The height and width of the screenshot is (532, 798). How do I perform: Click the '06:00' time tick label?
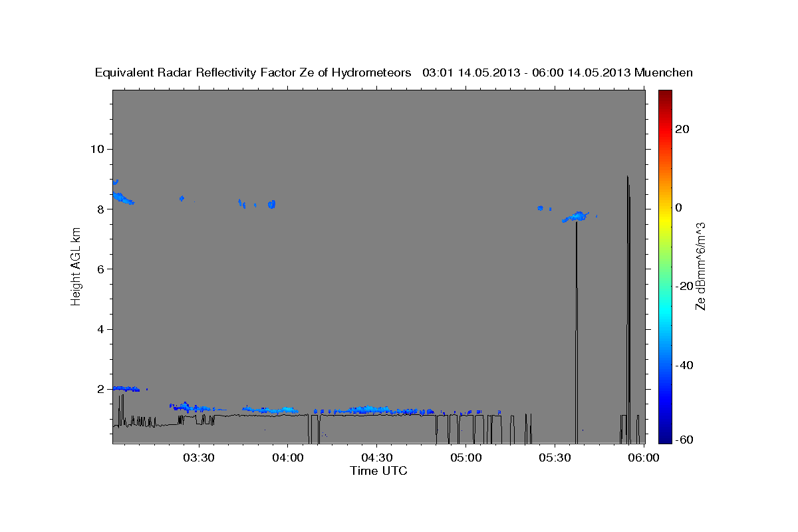click(x=644, y=458)
